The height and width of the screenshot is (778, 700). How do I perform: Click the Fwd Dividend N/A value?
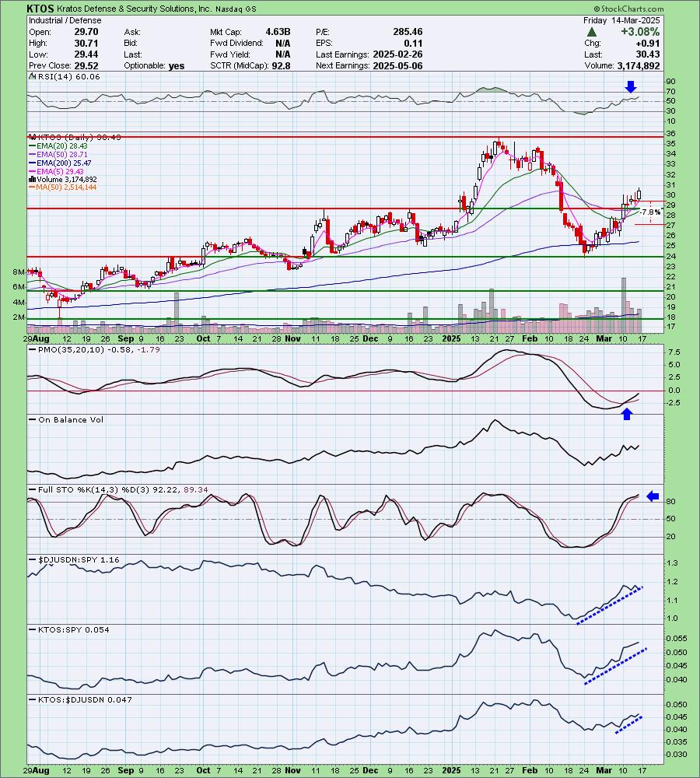[283, 43]
